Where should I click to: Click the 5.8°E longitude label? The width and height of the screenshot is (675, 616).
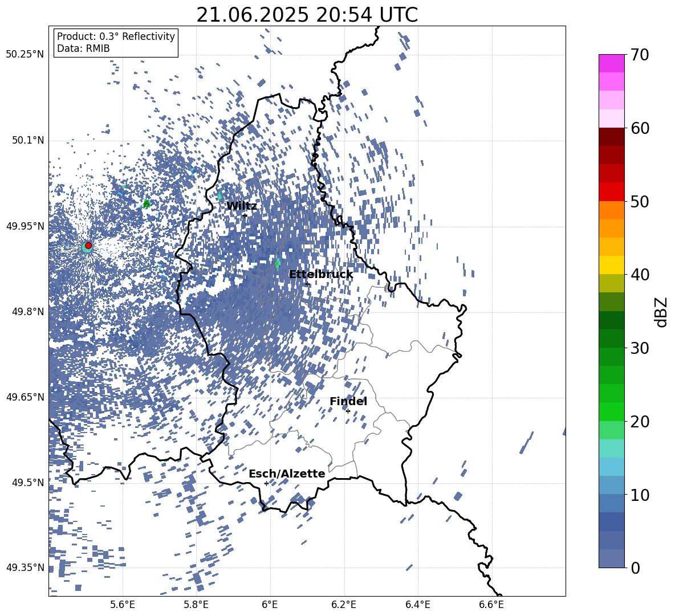pos(196,605)
